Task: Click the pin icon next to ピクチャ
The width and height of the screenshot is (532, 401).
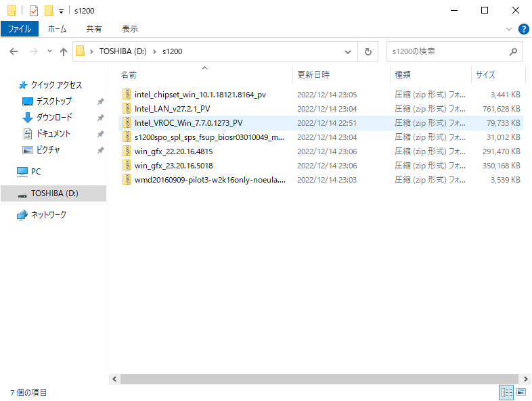Action: point(100,150)
